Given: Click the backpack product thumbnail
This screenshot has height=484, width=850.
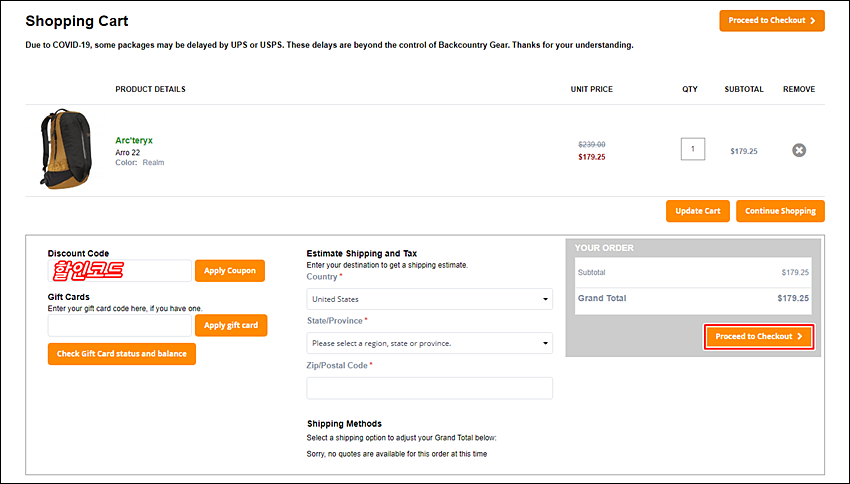Looking at the screenshot, I should (x=66, y=149).
